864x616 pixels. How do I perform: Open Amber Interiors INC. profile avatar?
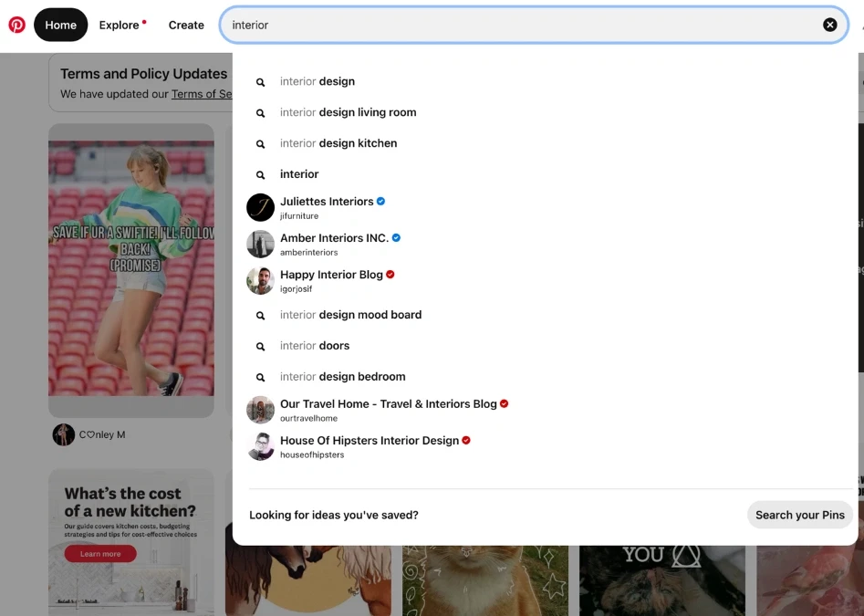tap(260, 245)
